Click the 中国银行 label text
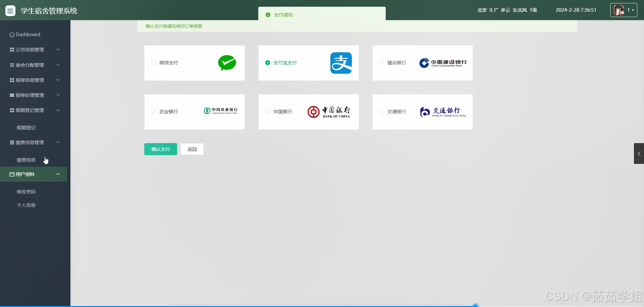 point(283,112)
